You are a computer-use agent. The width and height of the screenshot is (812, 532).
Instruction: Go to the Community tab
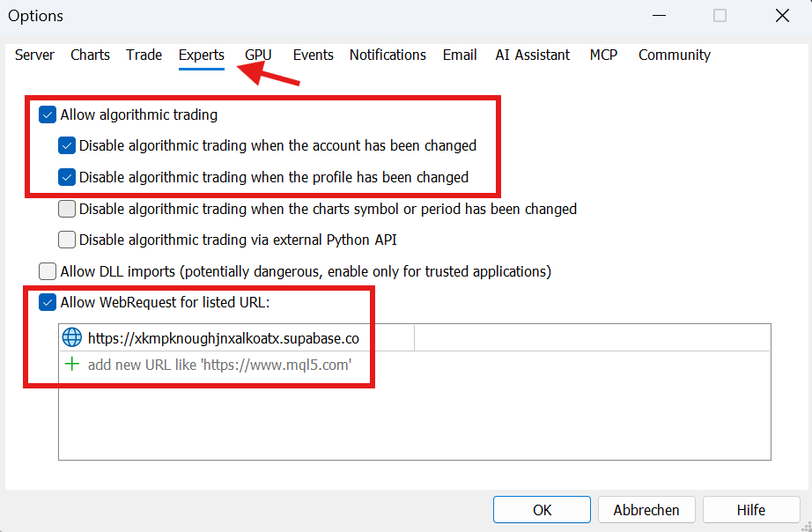click(675, 55)
